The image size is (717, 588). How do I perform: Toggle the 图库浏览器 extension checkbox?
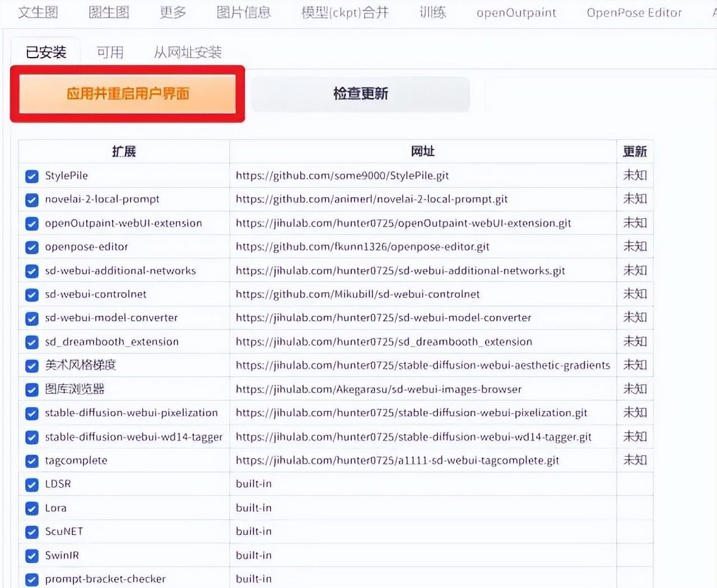tap(32, 390)
